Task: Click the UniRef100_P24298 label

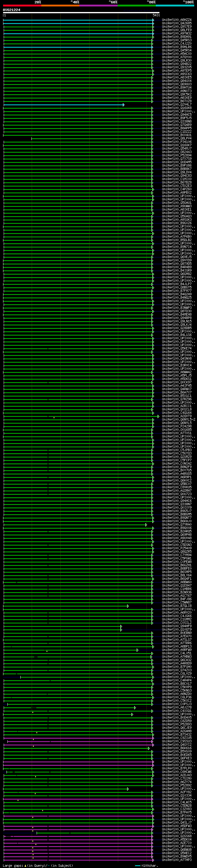Action: click(177, 426)
